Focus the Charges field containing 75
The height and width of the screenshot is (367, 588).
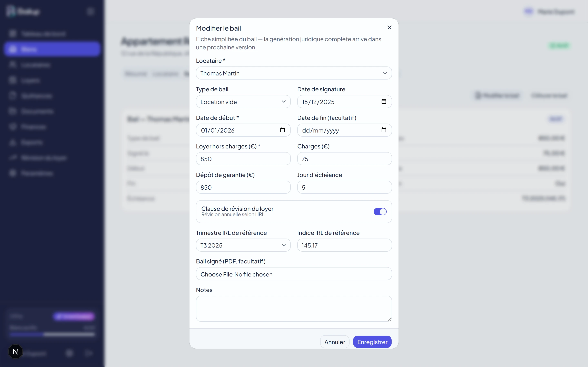[344, 159]
